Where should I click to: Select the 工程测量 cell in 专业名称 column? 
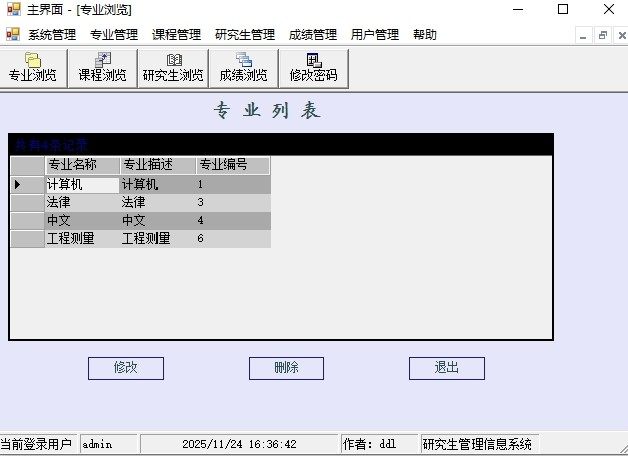pos(82,239)
